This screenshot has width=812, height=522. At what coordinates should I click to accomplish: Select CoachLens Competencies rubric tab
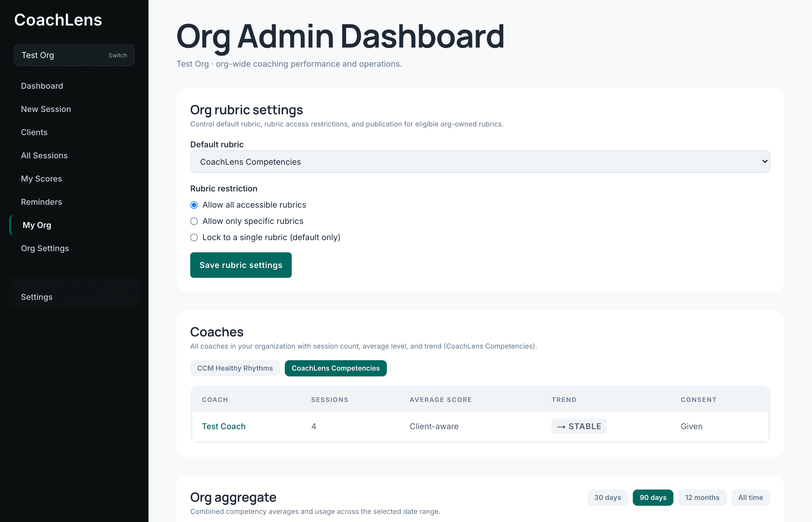click(x=336, y=369)
